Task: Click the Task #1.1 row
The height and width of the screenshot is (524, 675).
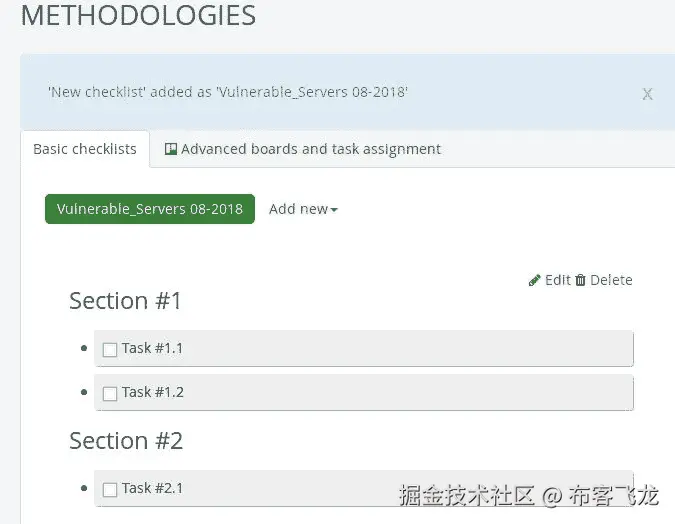Action: coord(364,348)
